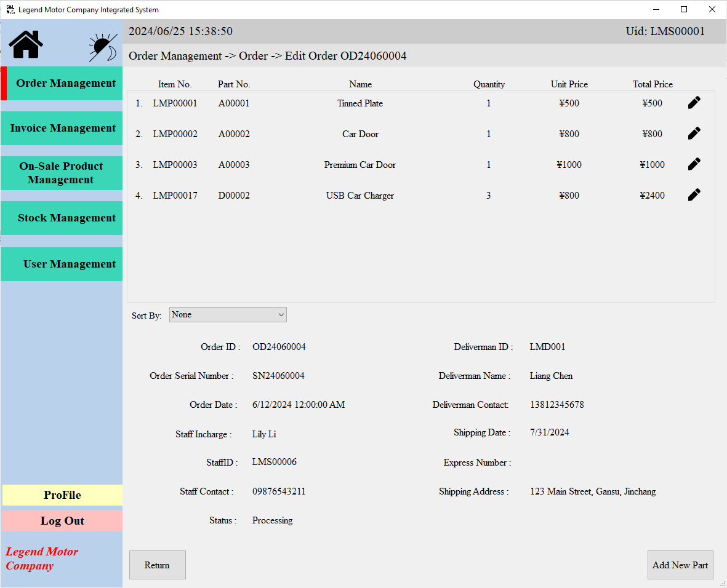
Task: Edit the Car Door line item
Action: point(694,133)
